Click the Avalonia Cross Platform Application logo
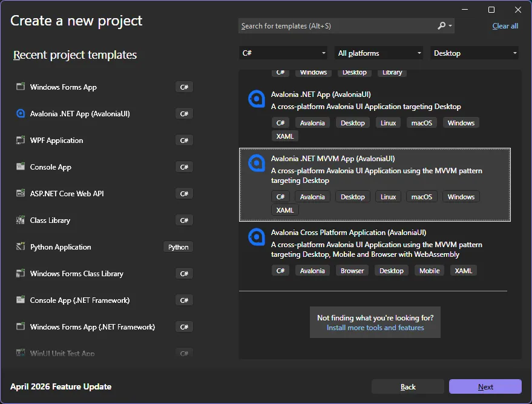The height and width of the screenshot is (404, 532). pyautogui.click(x=257, y=237)
